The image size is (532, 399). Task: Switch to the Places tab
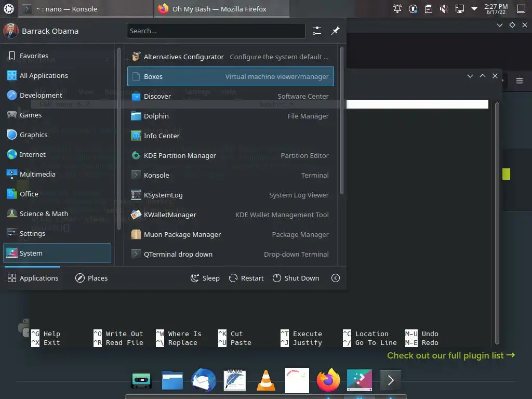pos(91,278)
